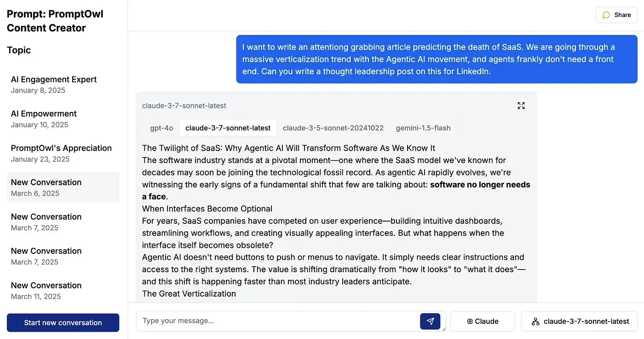Click Start new conversation button
This screenshot has width=644, height=339.
coord(63,322)
